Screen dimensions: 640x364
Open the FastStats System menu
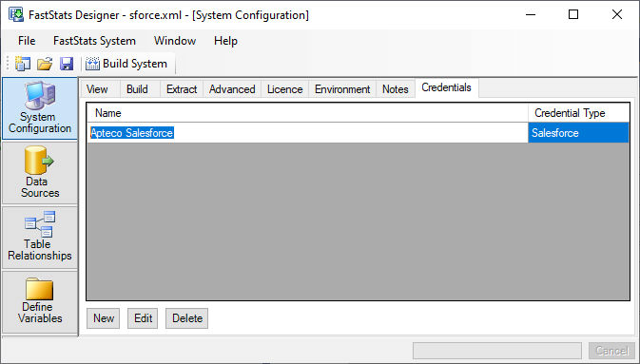point(94,41)
